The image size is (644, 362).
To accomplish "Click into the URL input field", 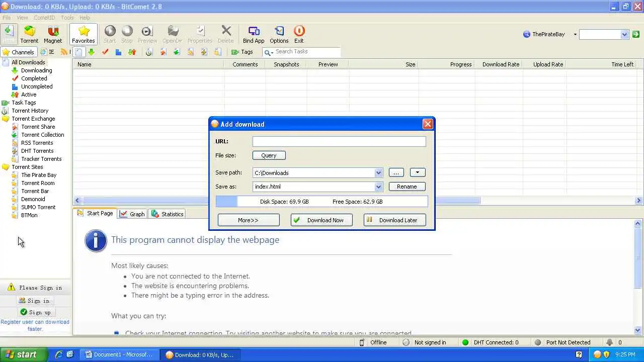I will pos(339,142).
